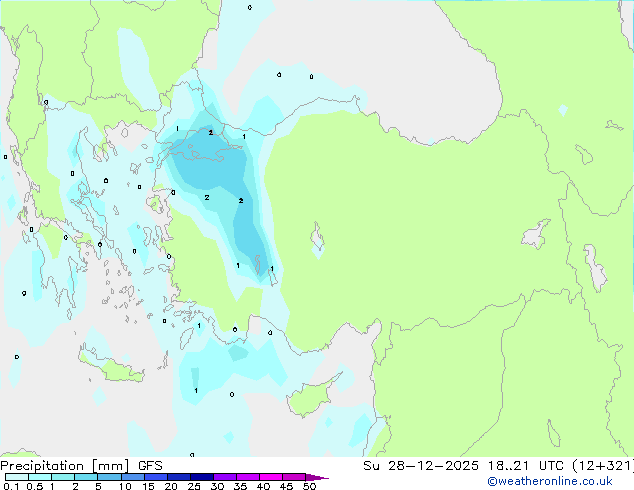Click the legend label '0.5'

point(35,486)
